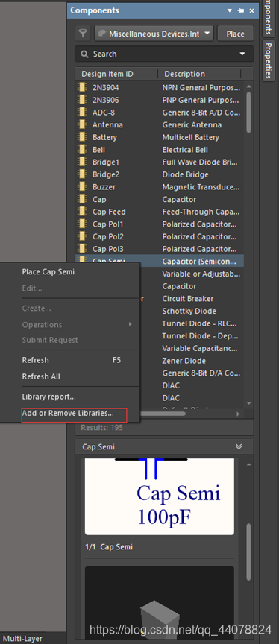This screenshot has width=279, height=644.
Task: Select the Cap Pol3 component icon
Action: point(83,249)
